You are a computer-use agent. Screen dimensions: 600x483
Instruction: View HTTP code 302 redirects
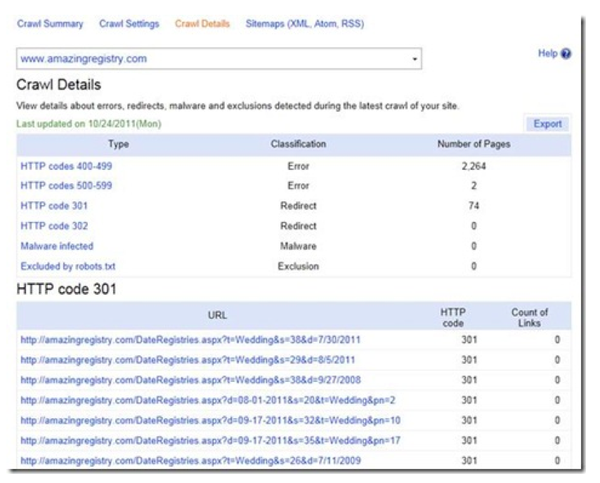[54, 226]
